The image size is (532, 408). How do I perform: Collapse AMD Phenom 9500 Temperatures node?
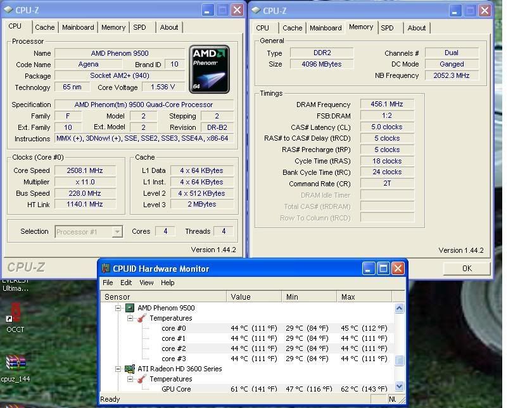[130, 319]
